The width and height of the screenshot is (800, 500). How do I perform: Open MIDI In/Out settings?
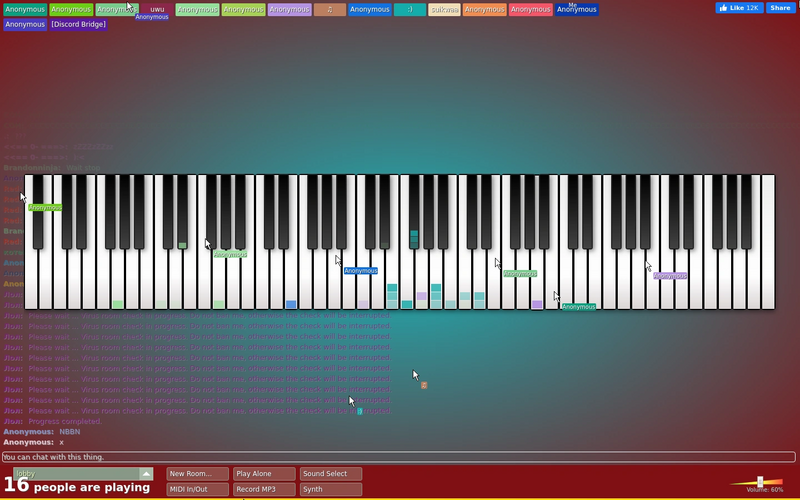coord(197,489)
